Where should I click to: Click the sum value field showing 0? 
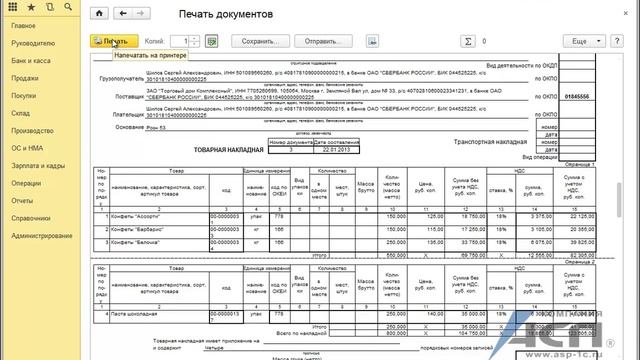(484, 41)
